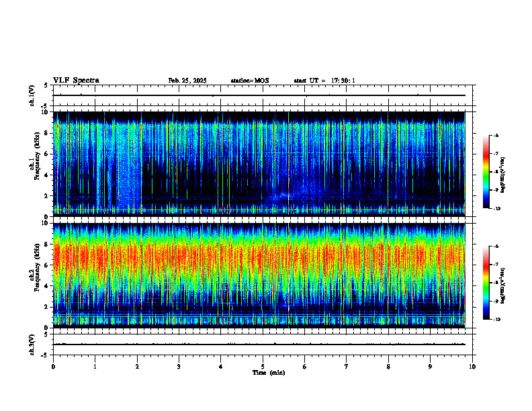Screen dimensions: 532x411
Task: Select the ch.1 "Frequency (kHz)" axis label
Action: (x=37, y=154)
